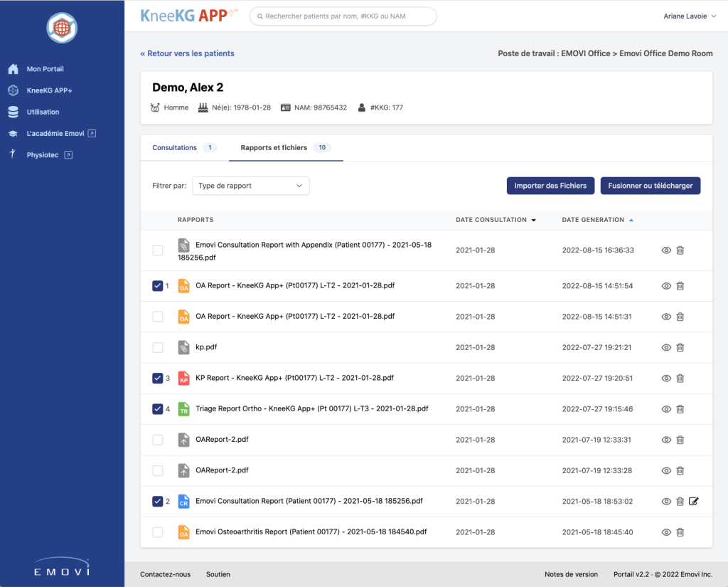This screenshot has width=728, height=587.
Task: Delete the Triage Report Ortho file
Action: point(680,409)
